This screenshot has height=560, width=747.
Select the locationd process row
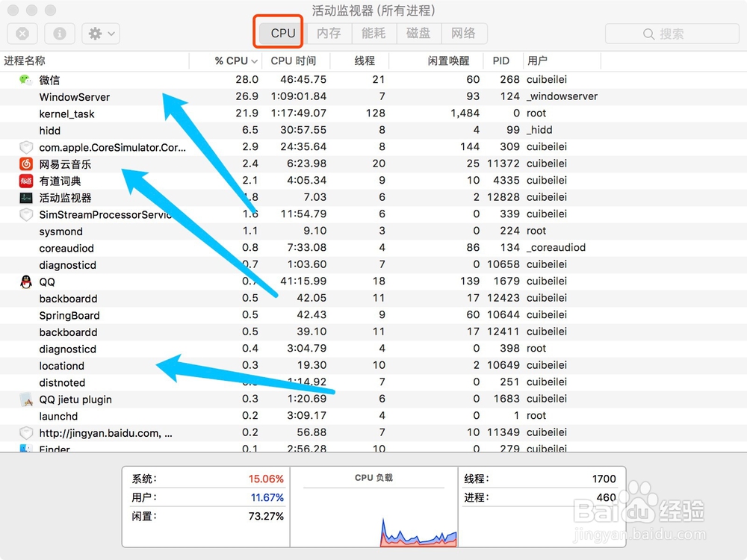373,365
